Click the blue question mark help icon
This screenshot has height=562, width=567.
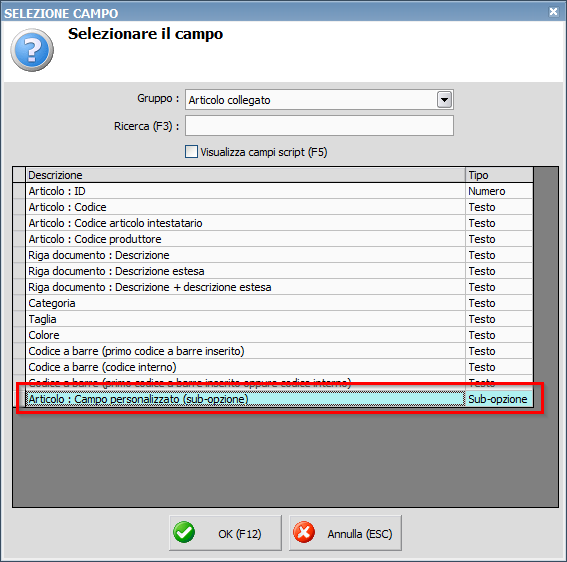click(32, 50)
